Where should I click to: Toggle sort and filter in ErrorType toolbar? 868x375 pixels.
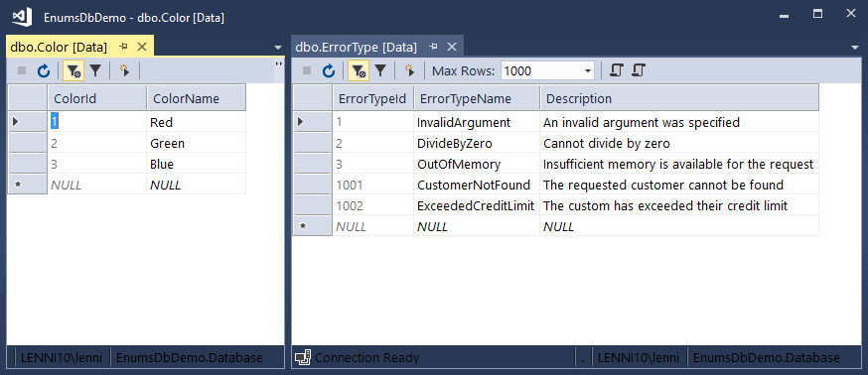click(x=359, y=70)
